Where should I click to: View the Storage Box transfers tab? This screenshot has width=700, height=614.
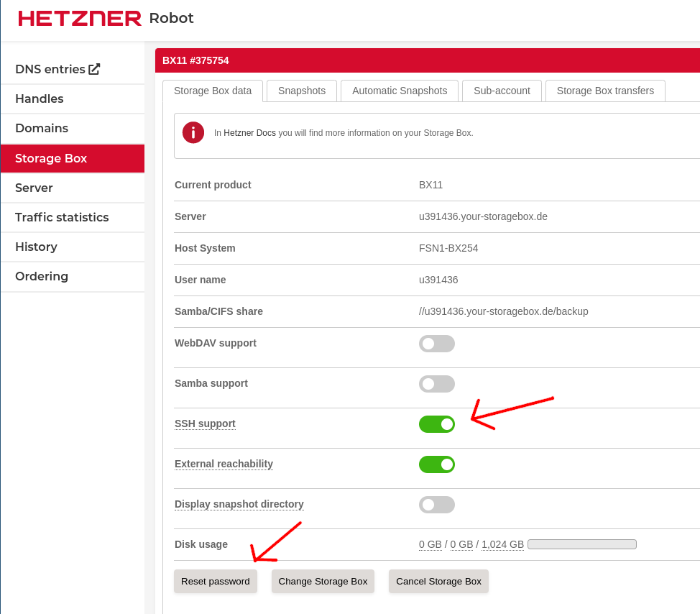[x=604, y=91]
